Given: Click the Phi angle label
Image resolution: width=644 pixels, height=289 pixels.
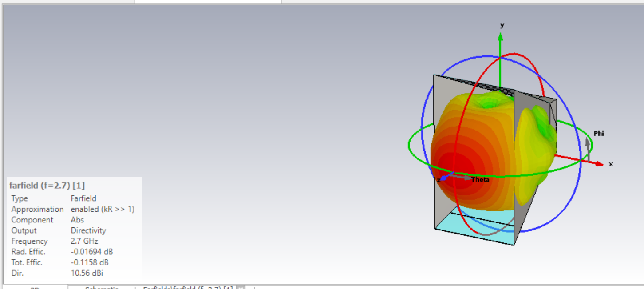Looking at the screenshot, I should click(x=598, y=134).
